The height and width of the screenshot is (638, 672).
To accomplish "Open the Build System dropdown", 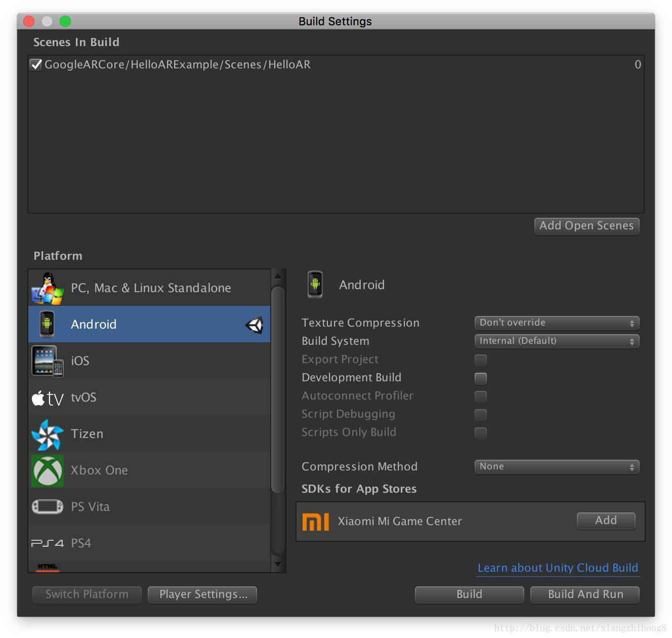I will 557,341.
